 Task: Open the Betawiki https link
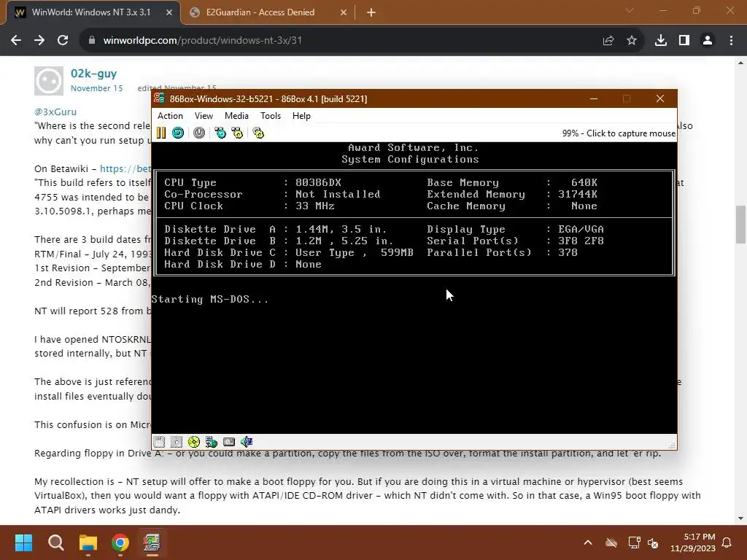(125, 168)
